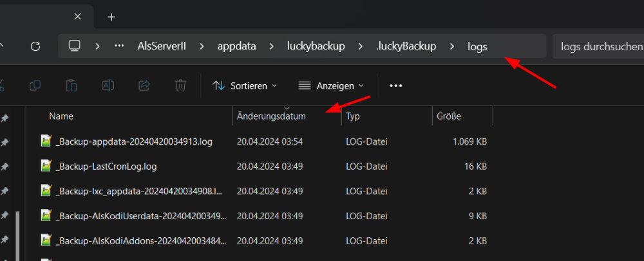Expand chevron after .luckyBackup breadcrumb
This screenshot has width=644, height=261.
(x=452, y=46)
